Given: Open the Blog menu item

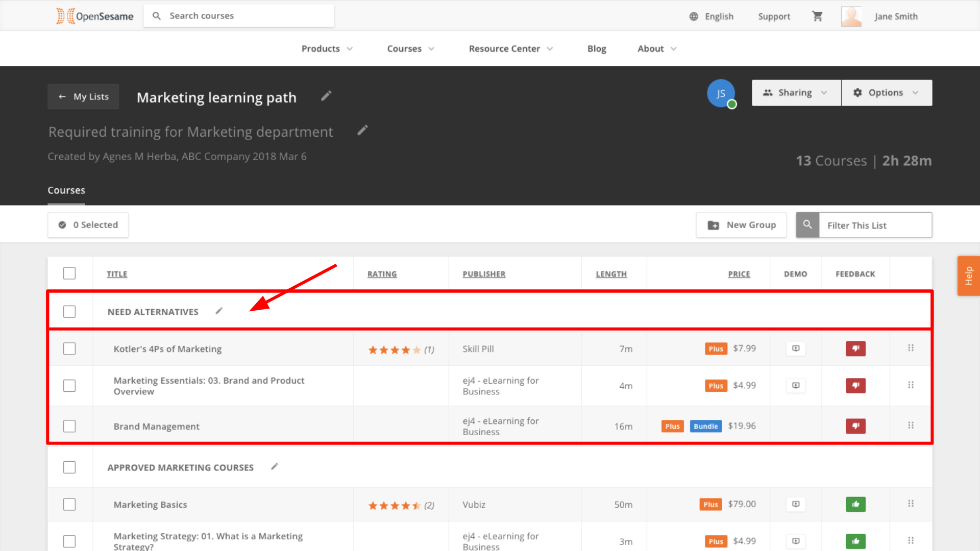Looking at the screenshot, I should point(597,49).
